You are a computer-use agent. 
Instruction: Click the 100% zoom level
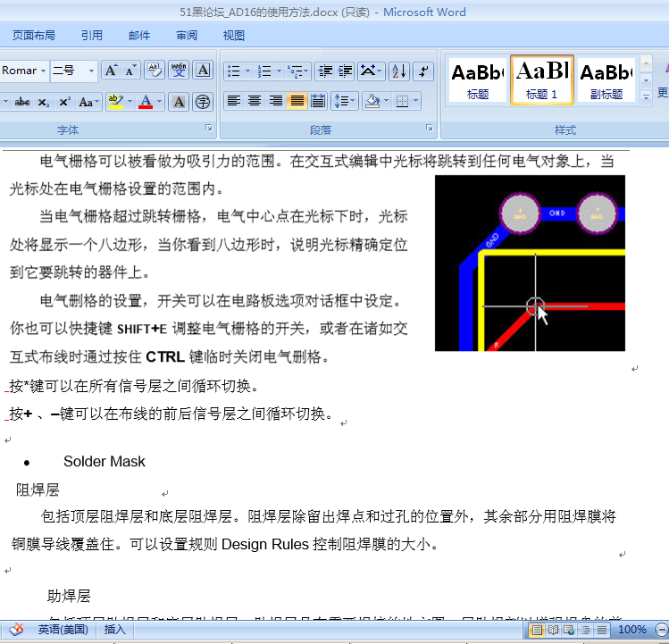click(631, 630)
